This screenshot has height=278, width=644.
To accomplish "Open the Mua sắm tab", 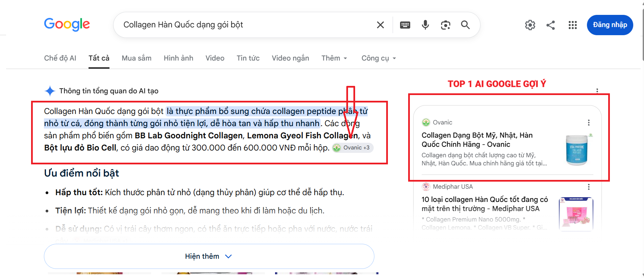I will point(137,58).
